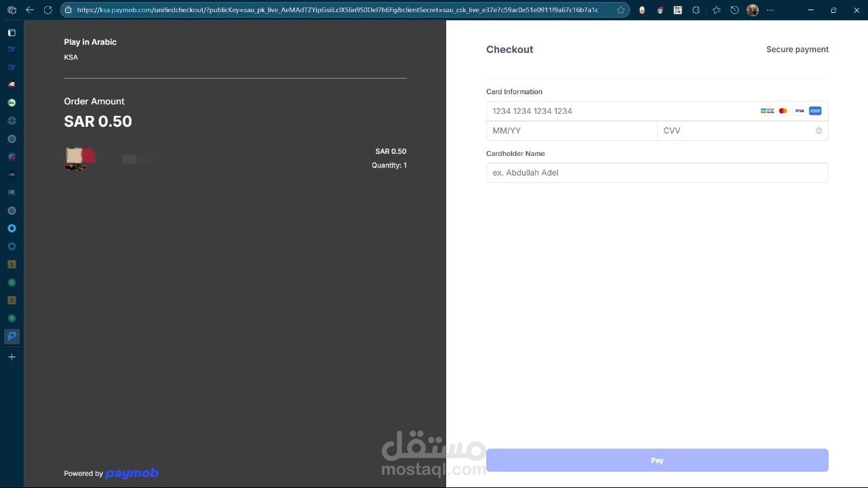Viewport: 868px width, 488px height.
Task: Click the Pay button
Action: tap(657, 460)
